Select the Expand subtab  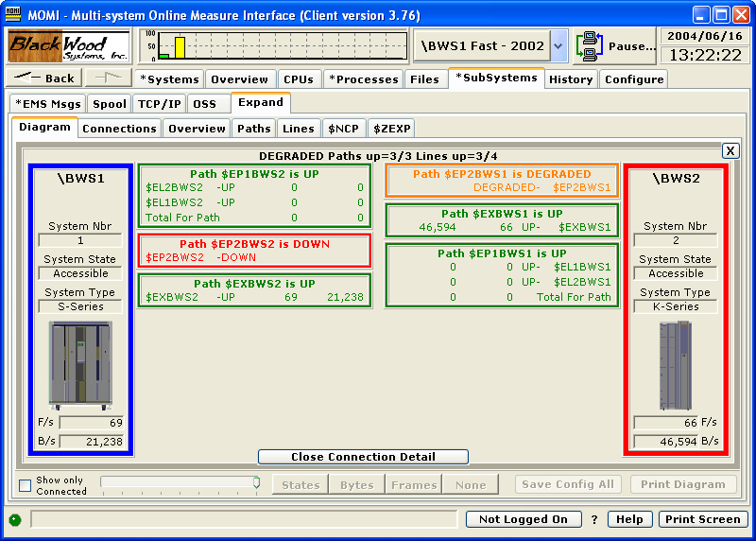[x=261, y=102]
